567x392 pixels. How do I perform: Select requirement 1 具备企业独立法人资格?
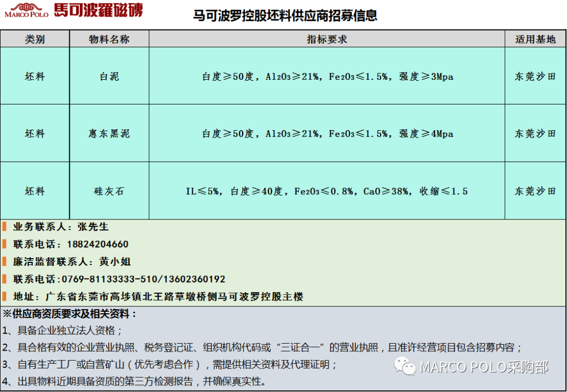point(62,330)
